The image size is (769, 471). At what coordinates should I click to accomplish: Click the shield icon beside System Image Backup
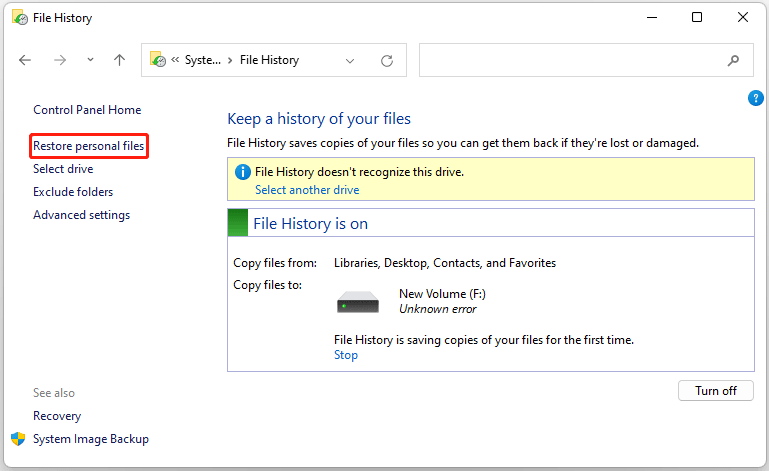(x=18, y=439)
